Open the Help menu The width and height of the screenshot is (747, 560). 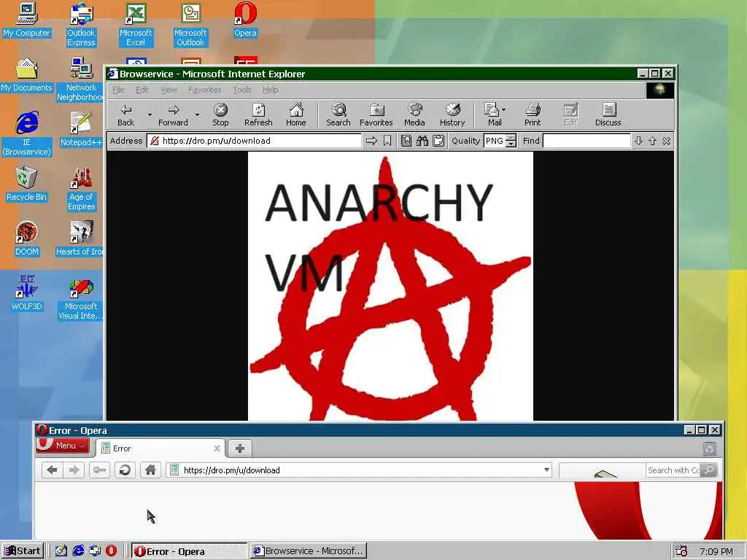click(x=270, y=90)
